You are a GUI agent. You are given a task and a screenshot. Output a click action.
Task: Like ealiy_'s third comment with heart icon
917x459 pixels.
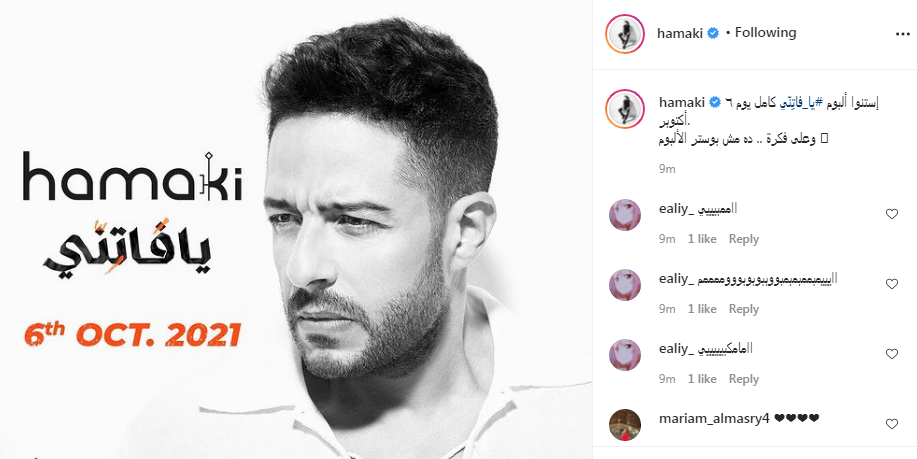pyautogui.click(x=891, y=354)
